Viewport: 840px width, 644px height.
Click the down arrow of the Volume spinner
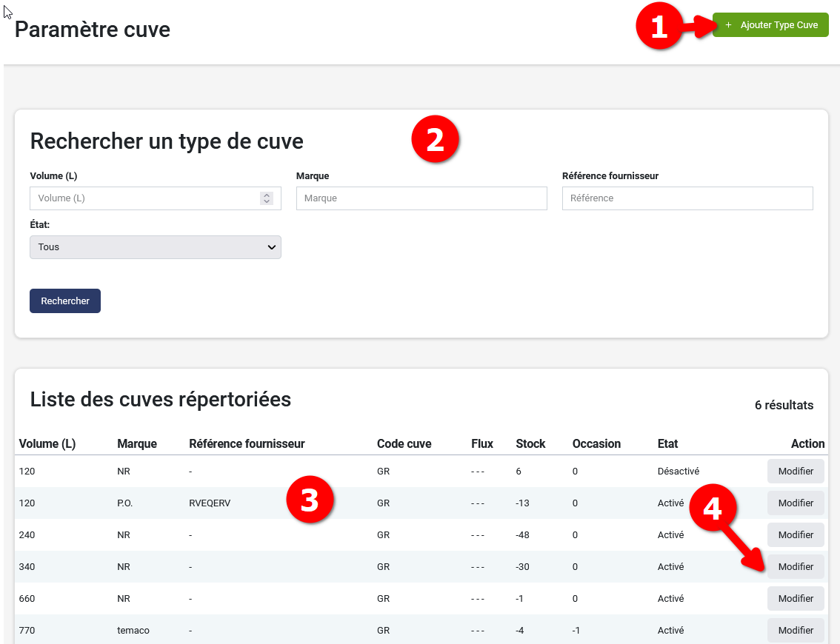coord(266,201)
